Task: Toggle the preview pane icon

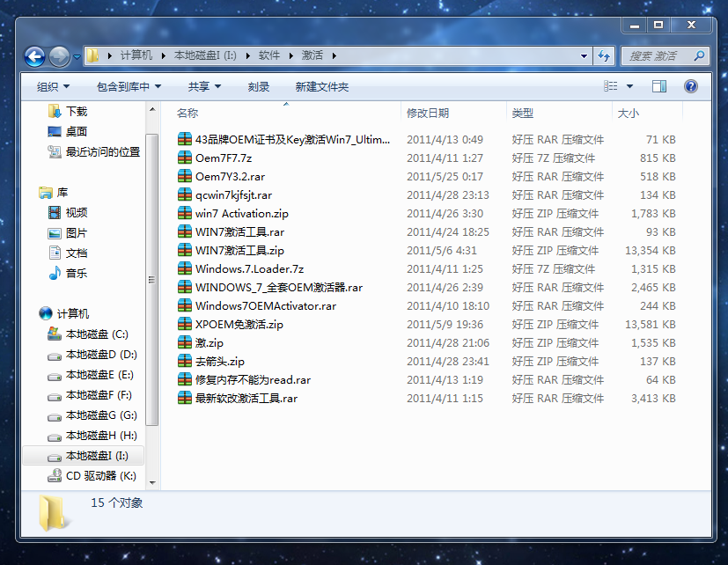Action: (x=658, y=85)
